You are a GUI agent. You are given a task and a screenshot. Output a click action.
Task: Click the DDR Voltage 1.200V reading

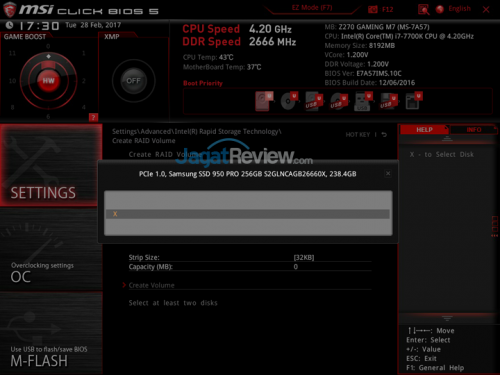tap(357, 64)
